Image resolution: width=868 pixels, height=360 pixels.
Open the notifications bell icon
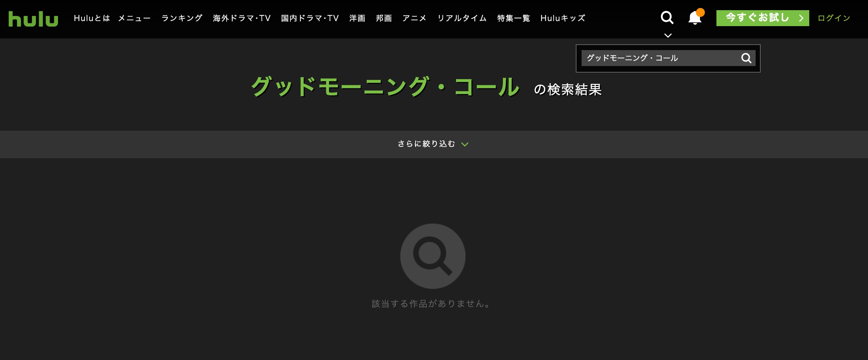coord(695,18)
